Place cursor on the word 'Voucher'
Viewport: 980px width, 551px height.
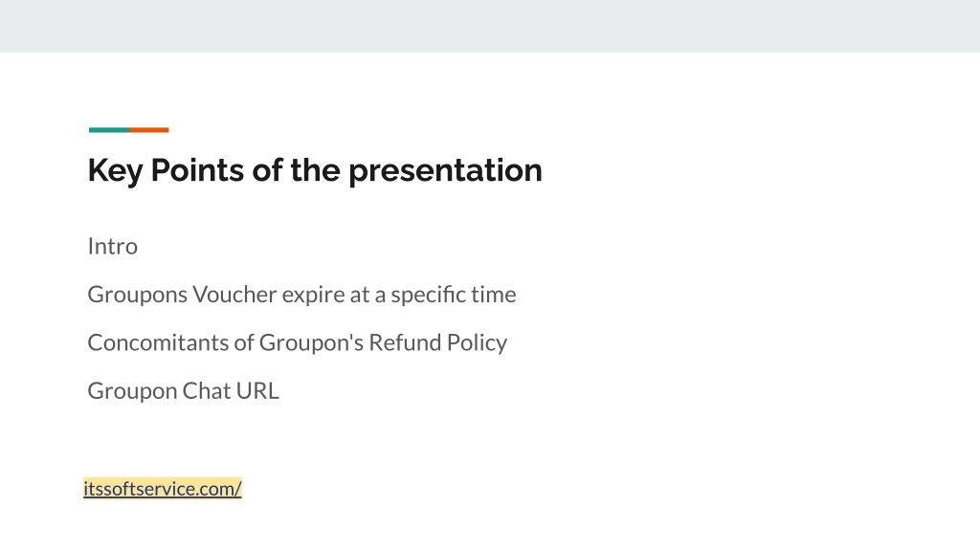pyautogui.click(x=234, y=295)
